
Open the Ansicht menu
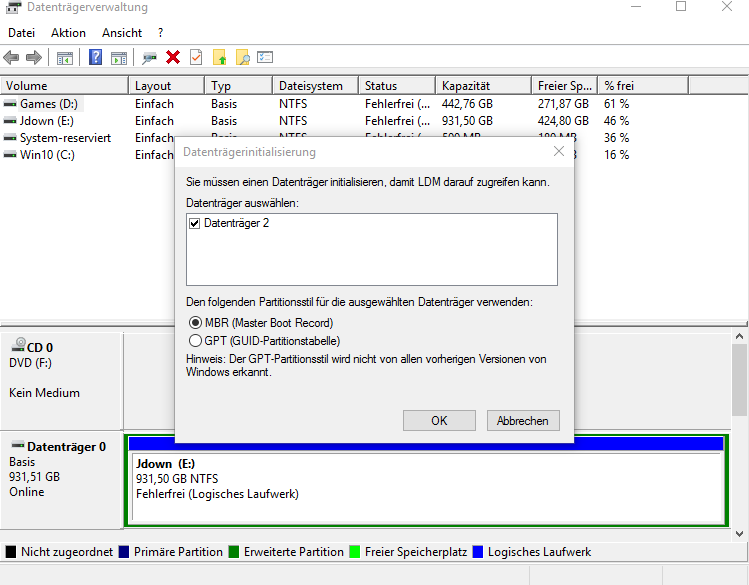(x=122, y=33)
